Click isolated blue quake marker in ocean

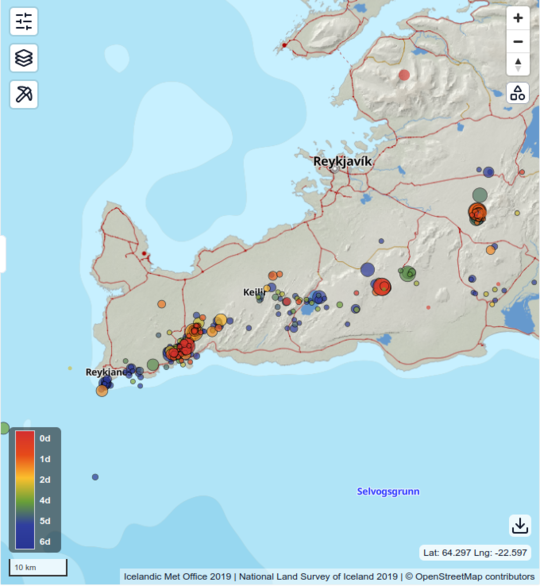(x=95, y=477)
